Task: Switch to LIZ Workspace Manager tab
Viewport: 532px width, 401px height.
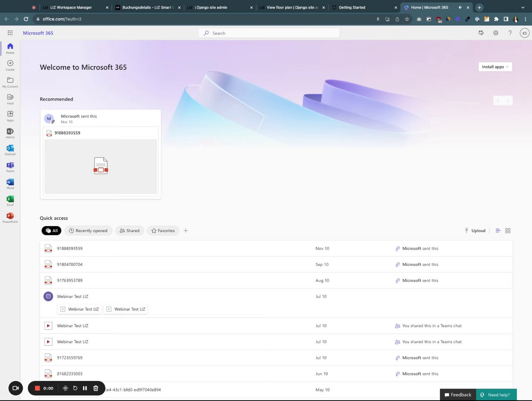Action: [x=75, y=7]
